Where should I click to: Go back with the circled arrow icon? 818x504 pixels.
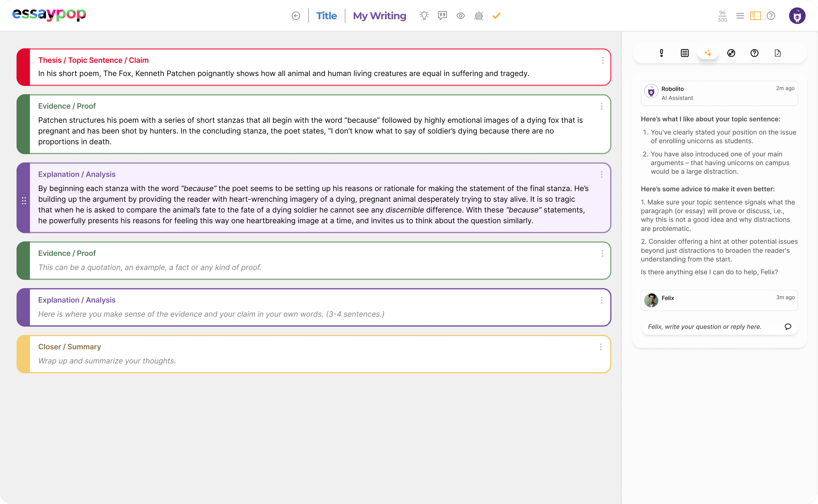296,16
